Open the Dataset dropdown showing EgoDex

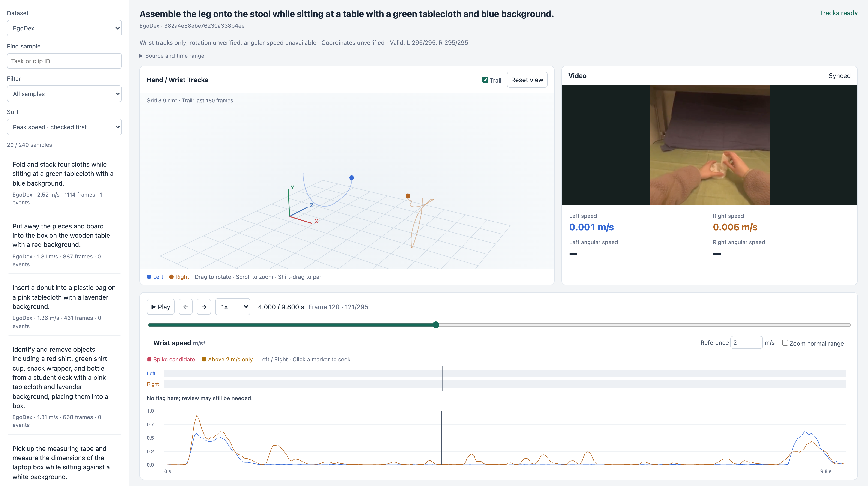[64, 28]
